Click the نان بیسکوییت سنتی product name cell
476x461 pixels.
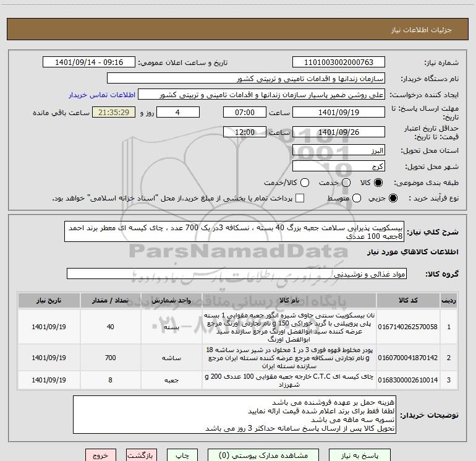(x=289, y=327)
